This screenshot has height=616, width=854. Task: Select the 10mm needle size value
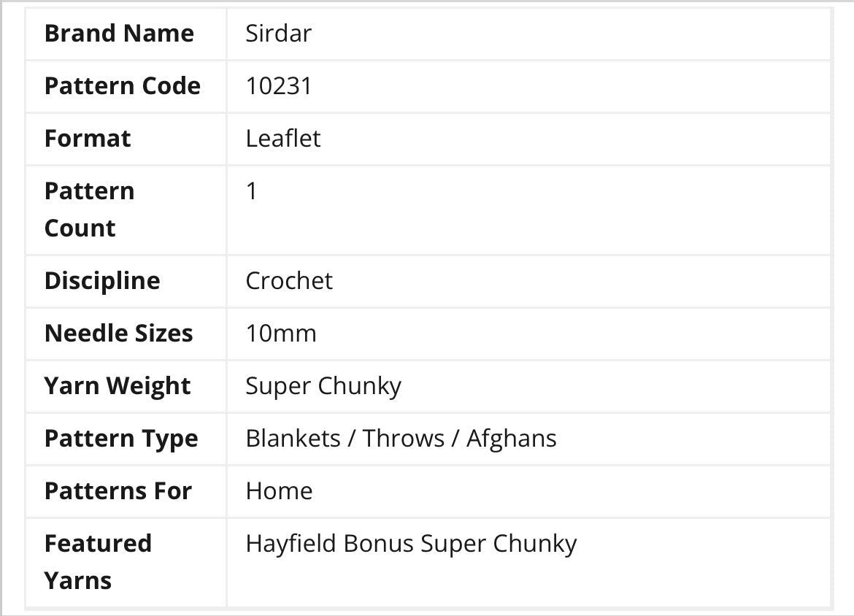click(x=281, y=334)
